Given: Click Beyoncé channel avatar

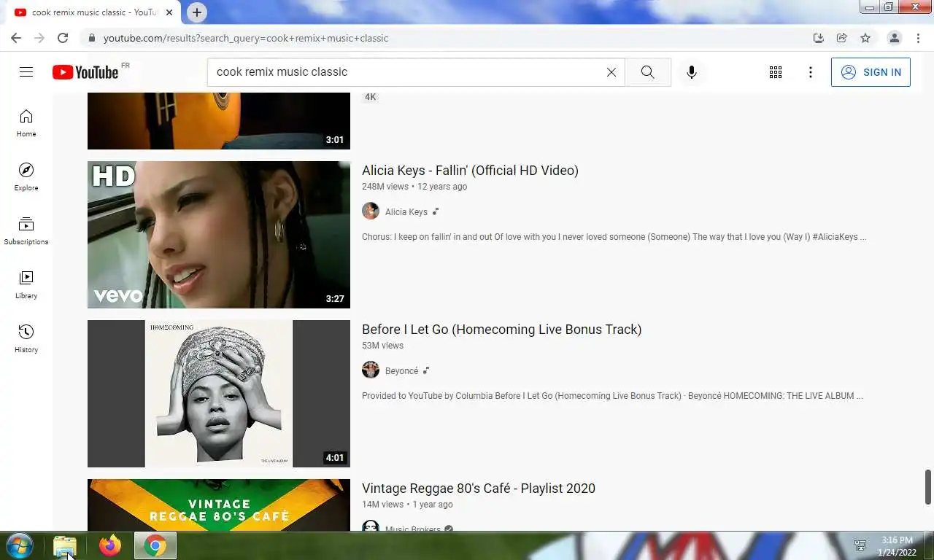Looking at the screenshot, I should (x=371, y=370).
